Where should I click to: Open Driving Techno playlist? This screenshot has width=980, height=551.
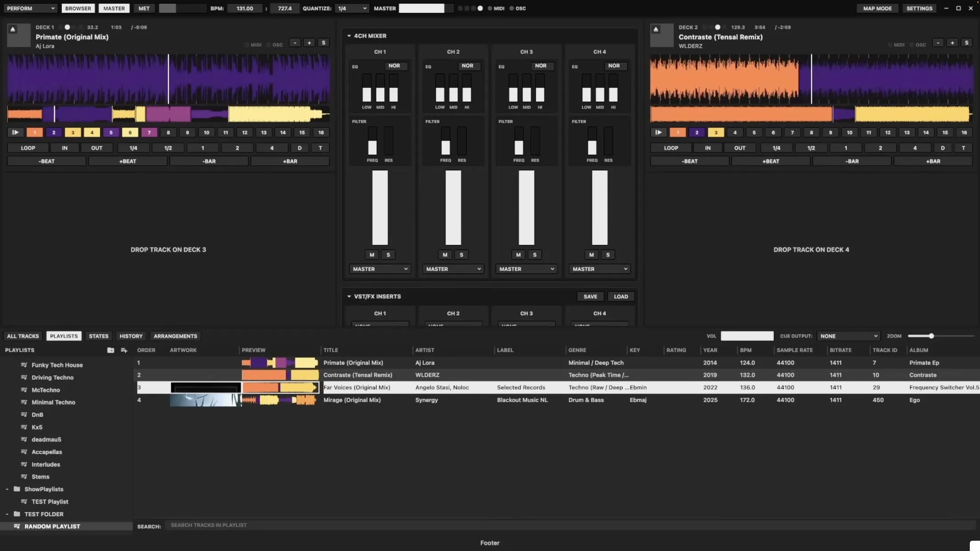click(x=53, y=377)
